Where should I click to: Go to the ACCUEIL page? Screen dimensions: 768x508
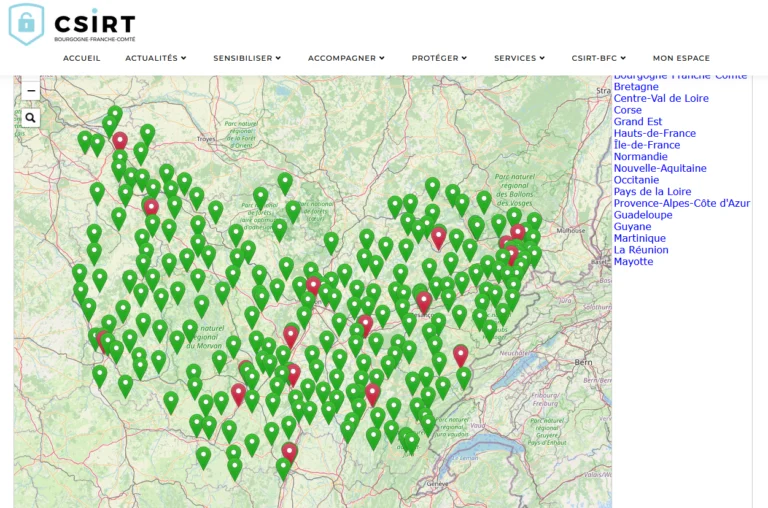[82, 58]
